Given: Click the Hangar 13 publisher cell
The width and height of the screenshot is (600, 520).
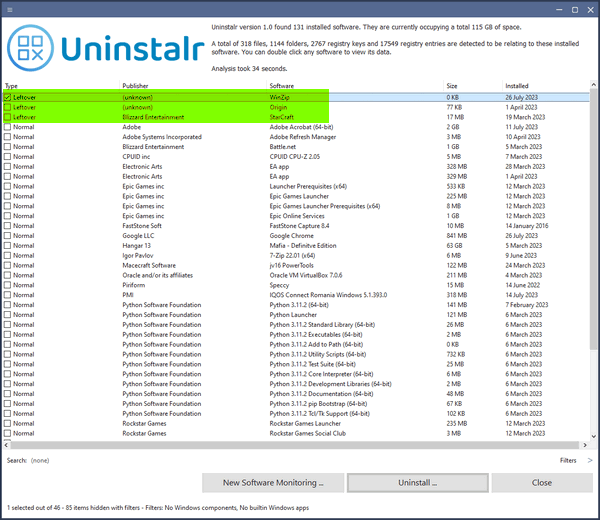Looking at the screenshot, I should point(136,246).
